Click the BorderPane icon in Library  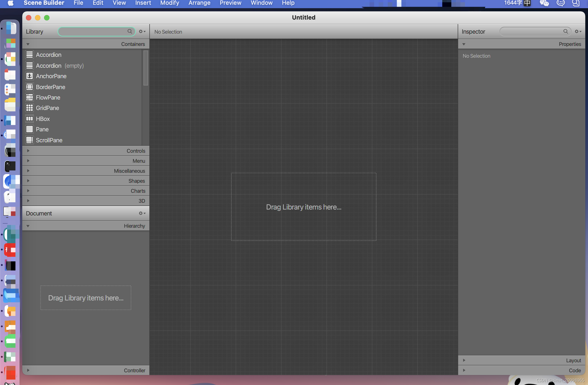[x=30, y=87]
